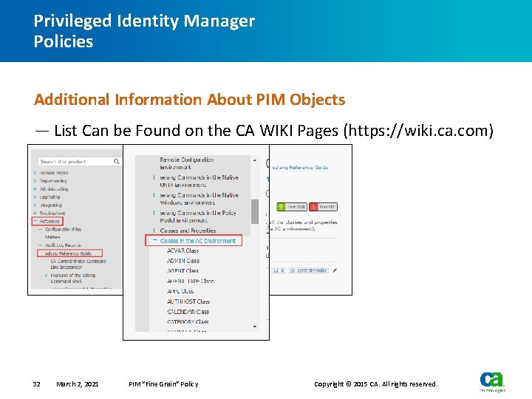The height and width of the screenshot is (399, 532).
Task: Expand Features of the selang Command Shell
Action: pos(46,276)
